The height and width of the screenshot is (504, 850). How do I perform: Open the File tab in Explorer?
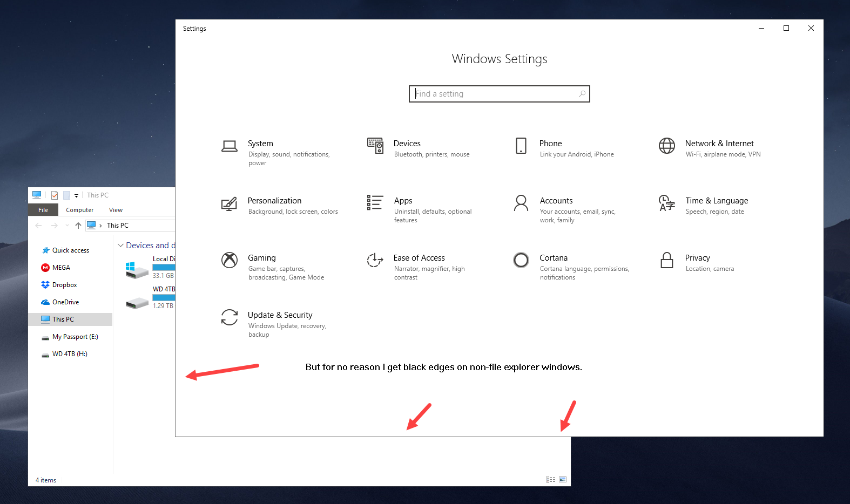click(x=43, y=210)
